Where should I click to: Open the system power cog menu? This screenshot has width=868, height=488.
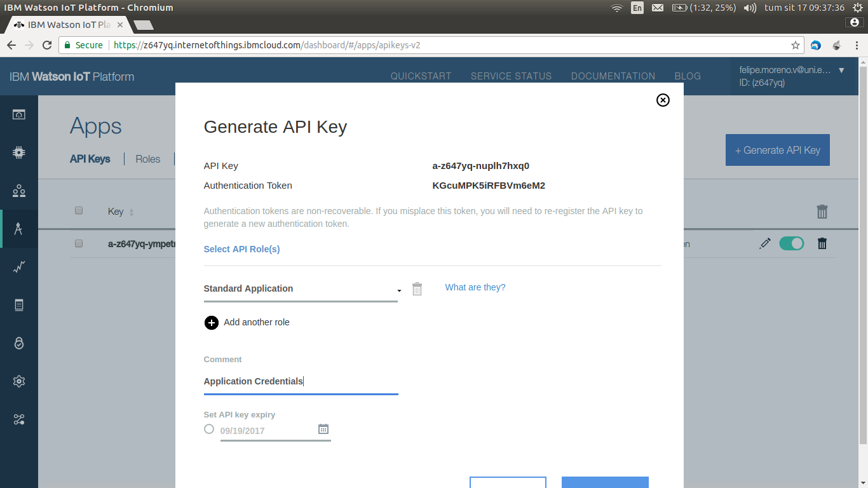858,8
